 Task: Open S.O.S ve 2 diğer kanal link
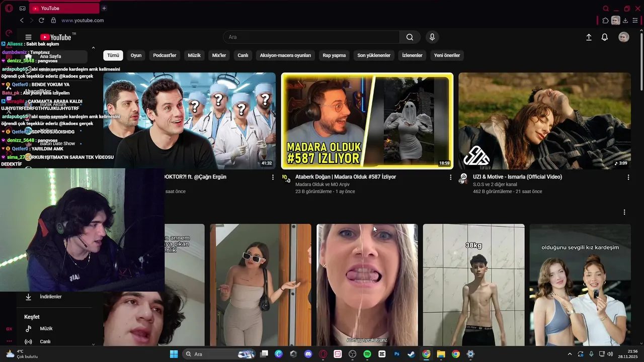point(495,185)
